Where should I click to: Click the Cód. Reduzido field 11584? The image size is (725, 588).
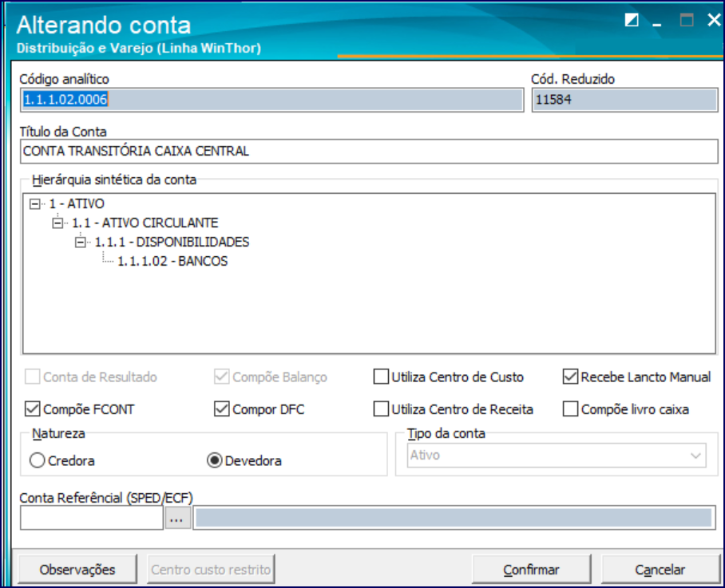click(624, 100)
